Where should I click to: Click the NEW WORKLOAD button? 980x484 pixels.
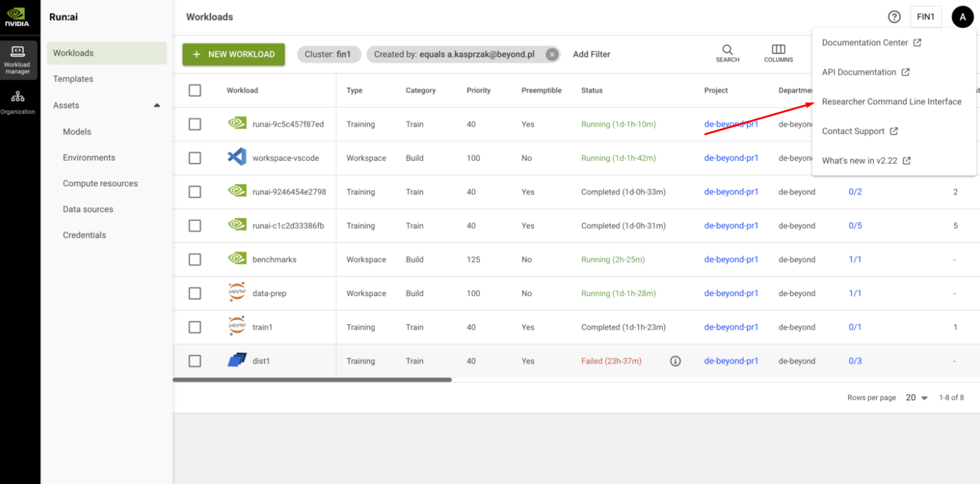pyautogui.click(x=233, y=54)
